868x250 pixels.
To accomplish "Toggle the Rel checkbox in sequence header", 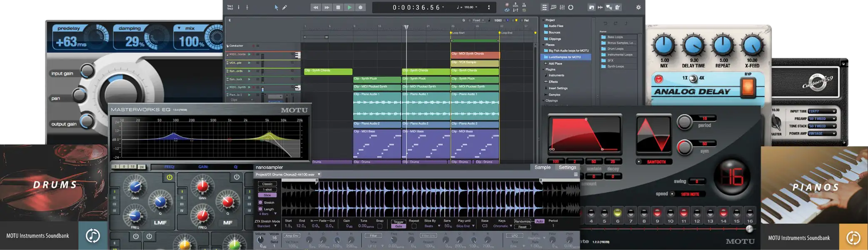I will 521,20.
